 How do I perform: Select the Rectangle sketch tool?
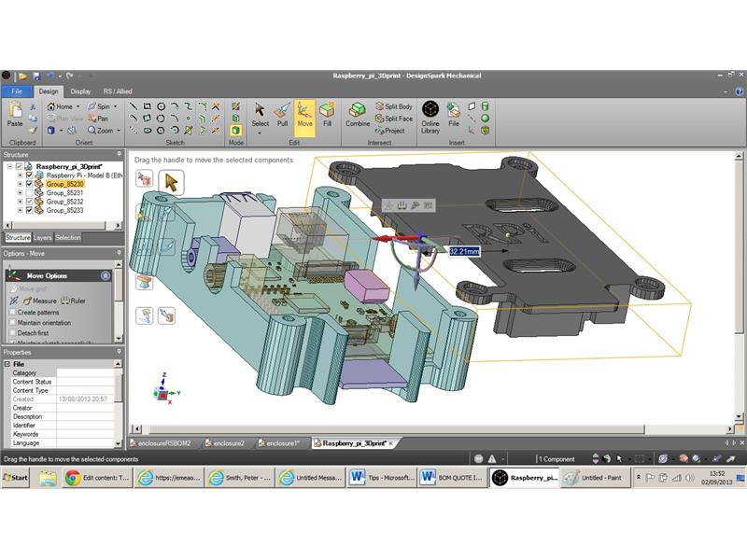148,106
